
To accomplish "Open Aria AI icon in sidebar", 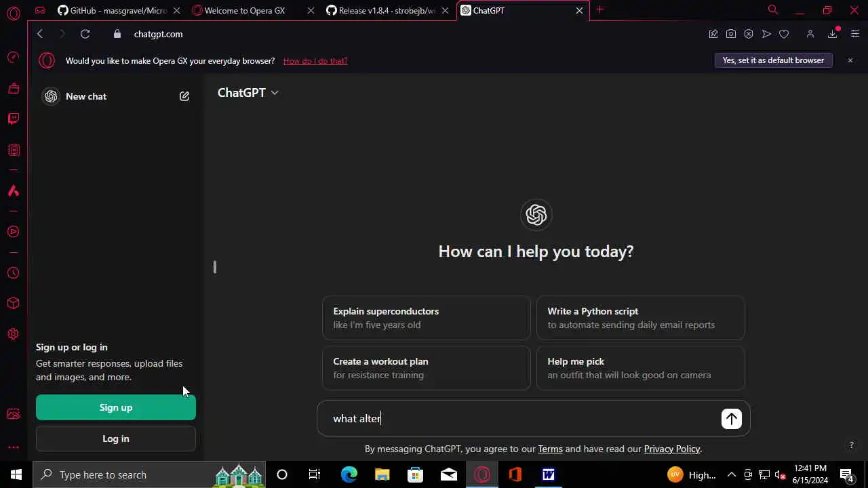I will click(13, 191).
